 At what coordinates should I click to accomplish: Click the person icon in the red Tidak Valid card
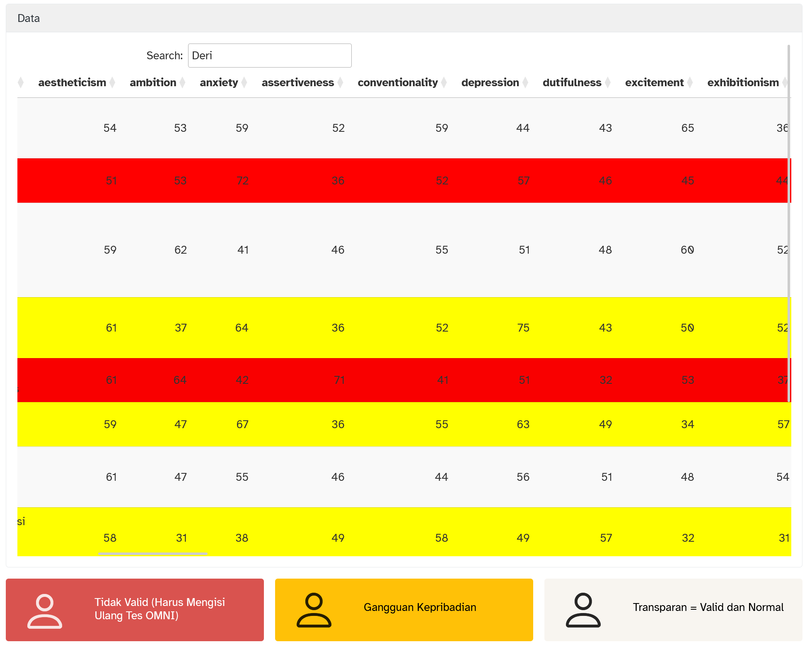click(45, 611)
